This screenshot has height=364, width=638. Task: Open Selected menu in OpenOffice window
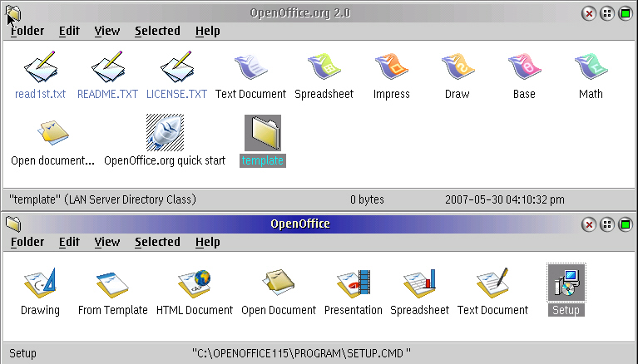pos(157,242)
